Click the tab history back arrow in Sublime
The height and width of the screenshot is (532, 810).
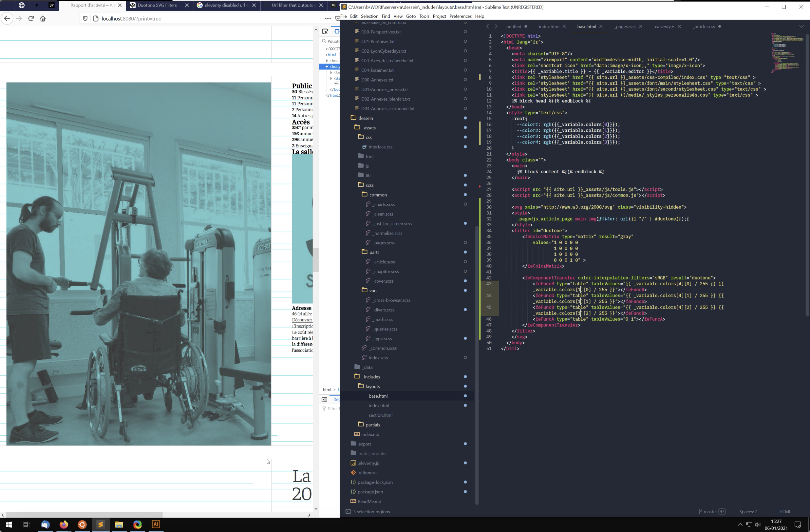pyautogui.click(x=488, y=27)
